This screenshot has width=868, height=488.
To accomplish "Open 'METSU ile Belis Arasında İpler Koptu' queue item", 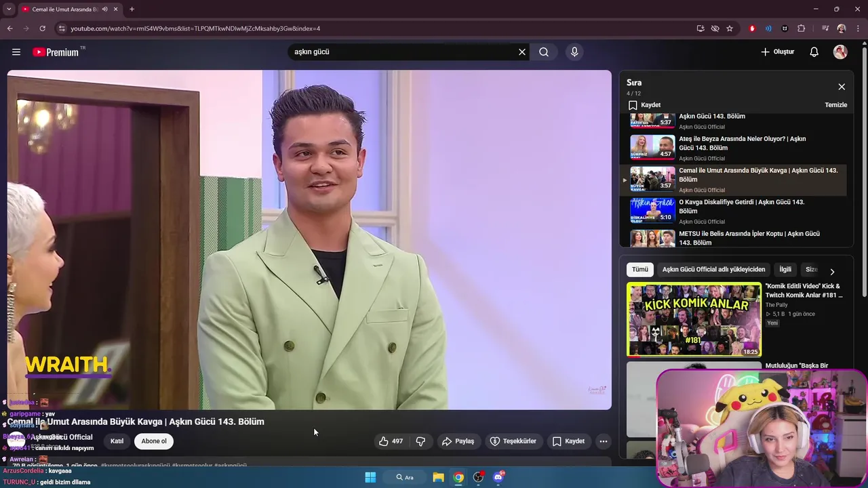I will pyautogui.click(x=734, y=239).
